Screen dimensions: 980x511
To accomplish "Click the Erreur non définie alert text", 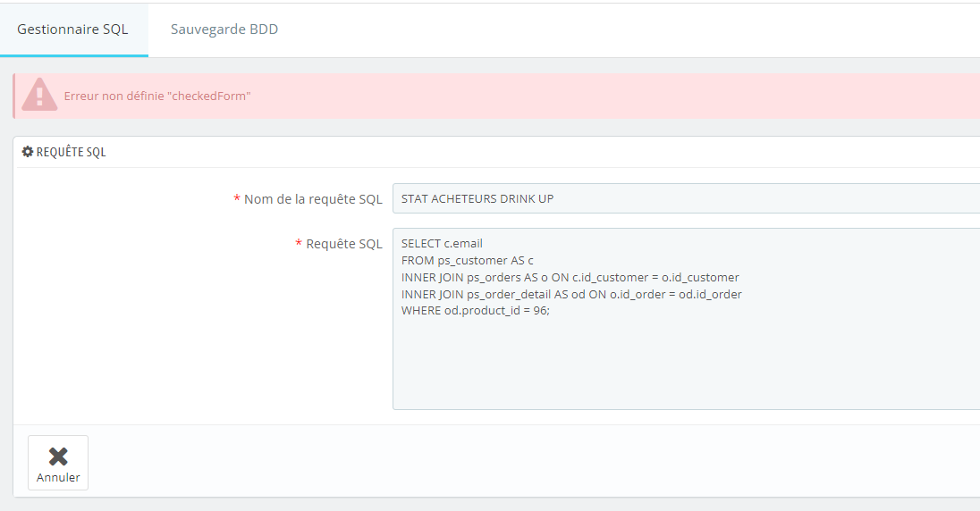I will (x=157, y=96).
